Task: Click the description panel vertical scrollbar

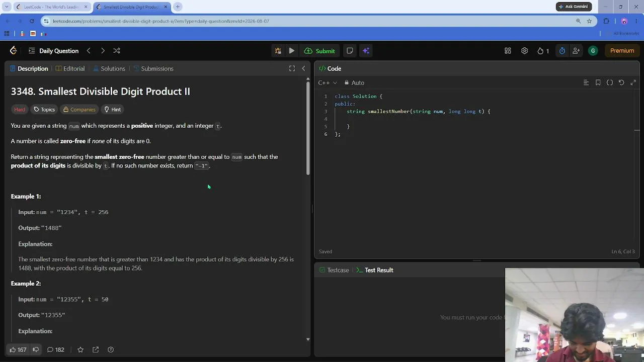Action: pyautogui.click(x=308, y=128)
